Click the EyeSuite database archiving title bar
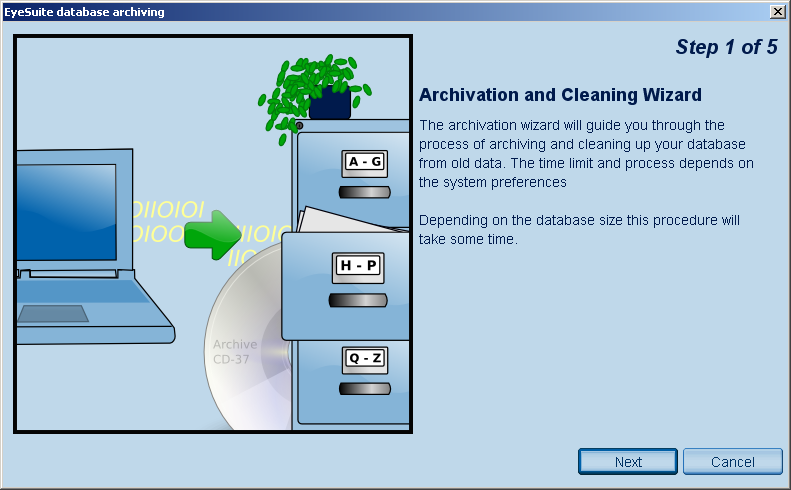 click(x=300, y=11)
